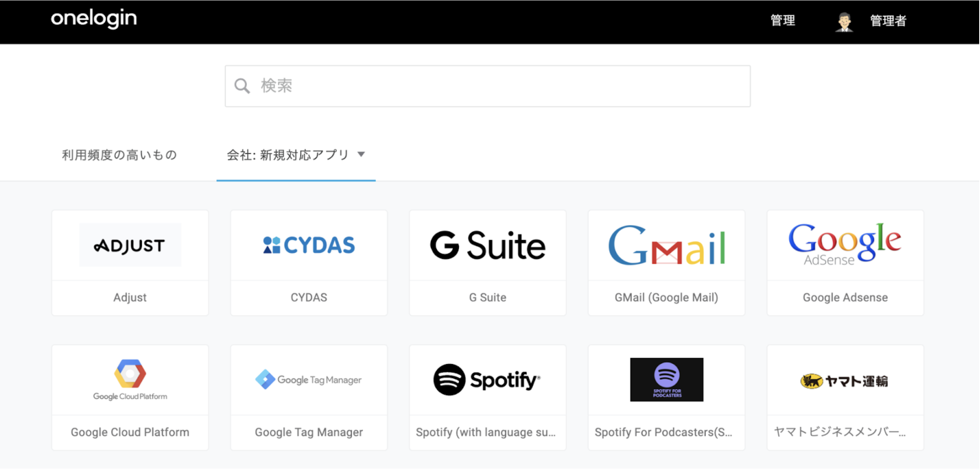Launch the Yamato Transport black cat logo
980x469 pixels.
click(x=845, y=381)
